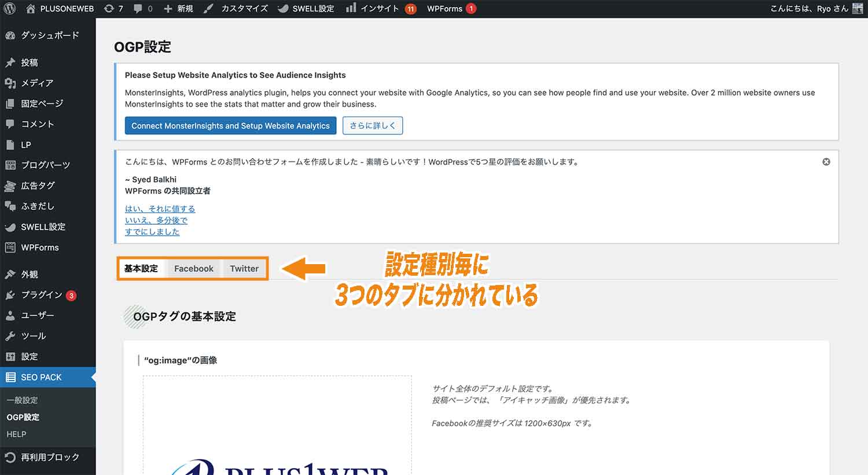Click Connect MonsterInsights and Setup Website Analytics
This screenshot has height=475, width=868.
pyautogui.click(x=230, y=125)
